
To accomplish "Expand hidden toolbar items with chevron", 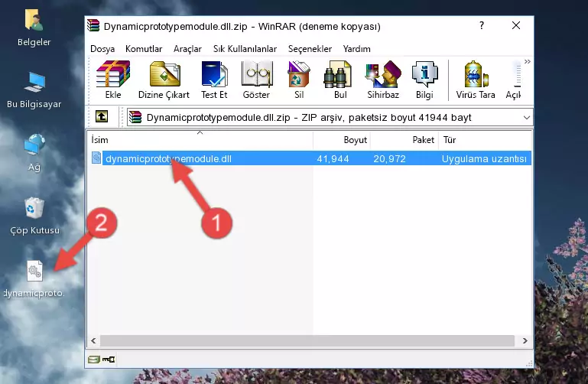I will (528, 61).
